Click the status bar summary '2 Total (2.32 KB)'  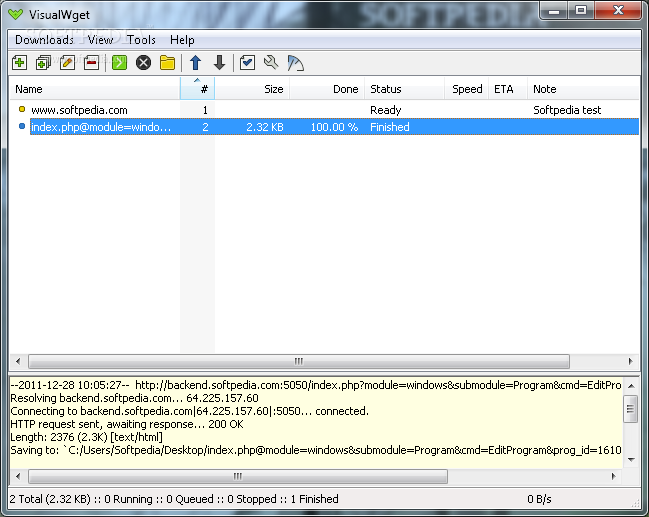[x=50, y=499]
